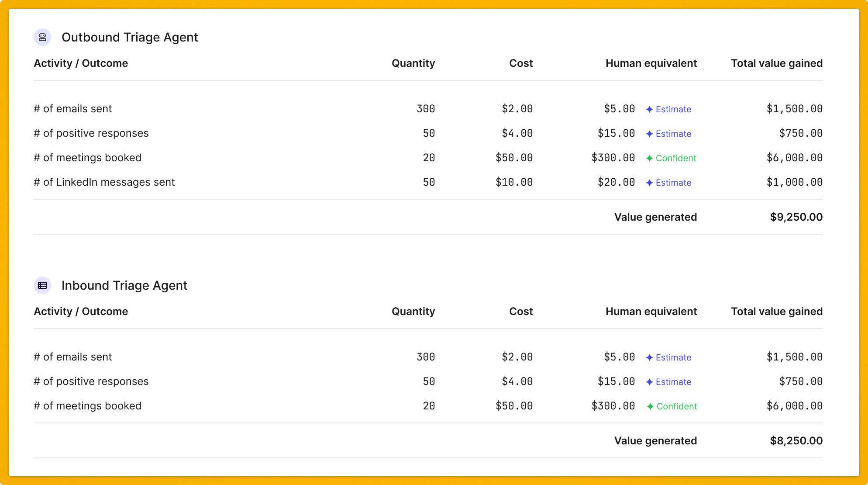Viewport: 868px width, 485px height.
Task: Select the Inbound Triage Agent section header
Action: (125, 285)
